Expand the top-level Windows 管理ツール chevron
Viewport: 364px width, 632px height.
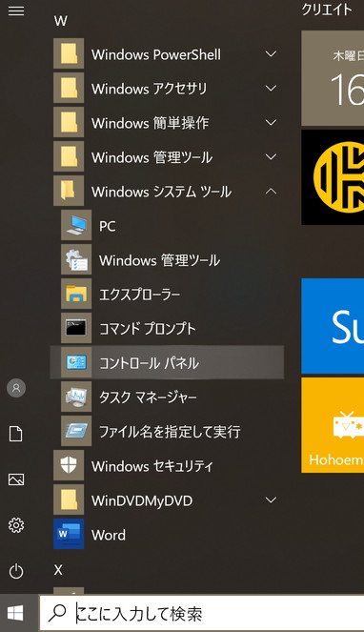point(271,156)
